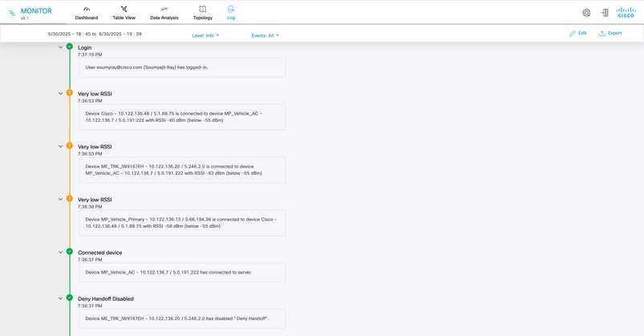Click the orange warning icon for 7:36:38 PM event
The height and width of the screenshot is (336, 644).
point(70,199)
